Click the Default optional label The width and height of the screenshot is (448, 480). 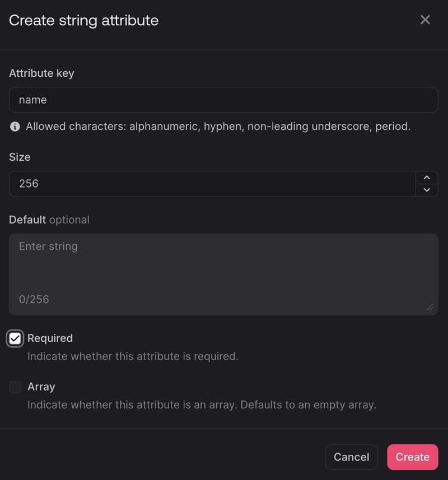49,220
